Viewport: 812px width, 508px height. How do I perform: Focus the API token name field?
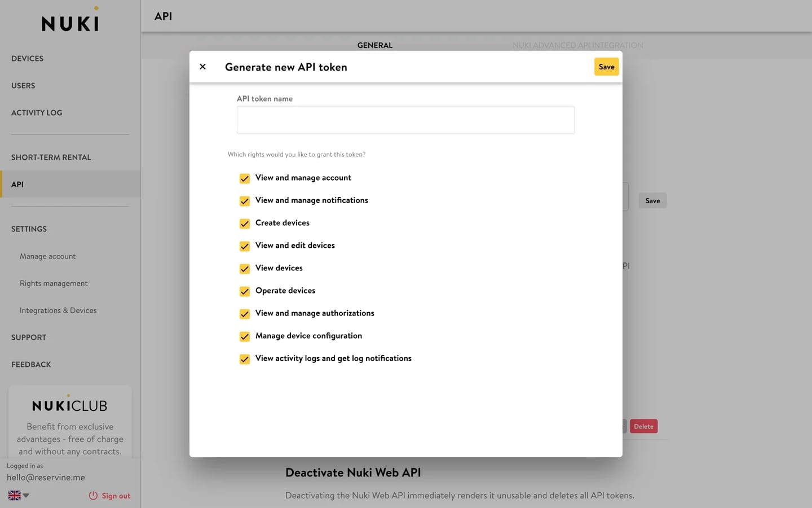click(x=405, y=120)
